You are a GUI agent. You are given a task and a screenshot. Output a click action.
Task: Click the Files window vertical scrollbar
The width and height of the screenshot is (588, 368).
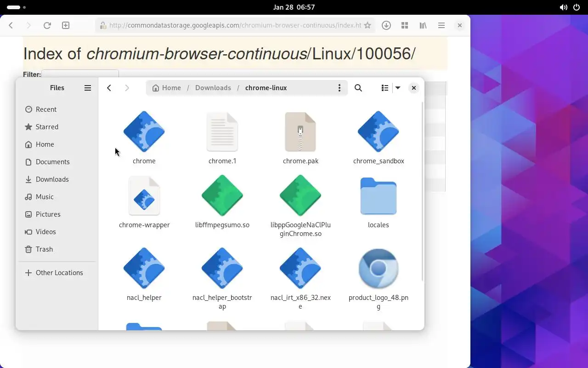pyautogui.click(x=422, y=191)
